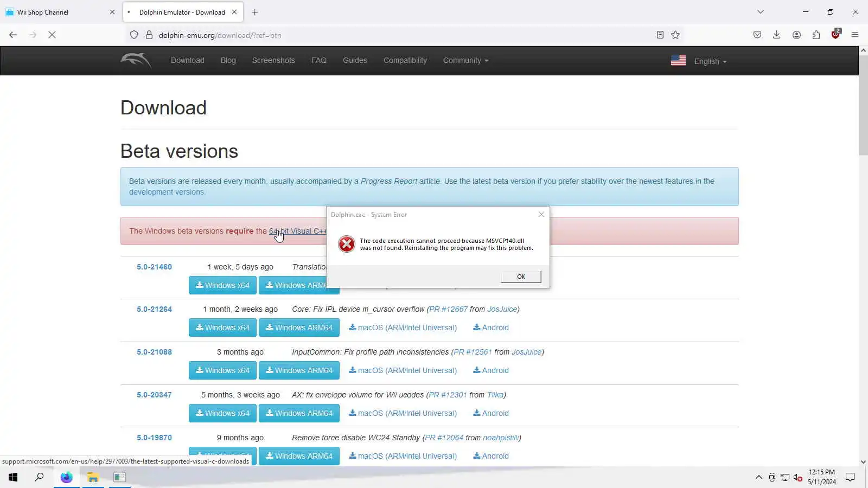
Task: Open the Firefox application menu
Action: click(x=855, y=35)
